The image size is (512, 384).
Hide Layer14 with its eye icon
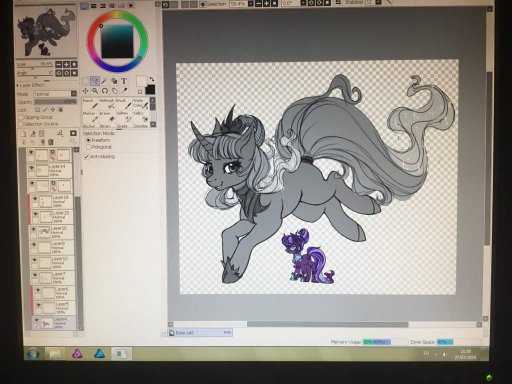(x=32, y=168)
